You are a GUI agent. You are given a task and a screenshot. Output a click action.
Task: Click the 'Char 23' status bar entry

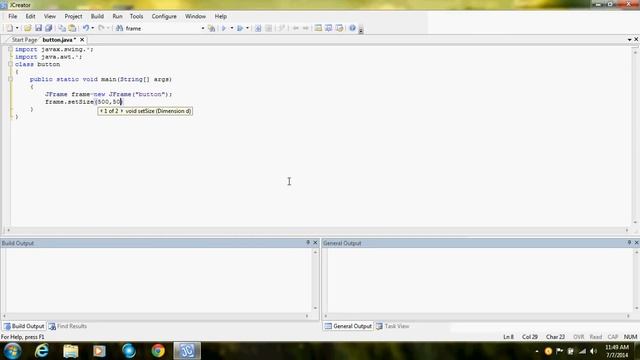(x=555, y=337)
